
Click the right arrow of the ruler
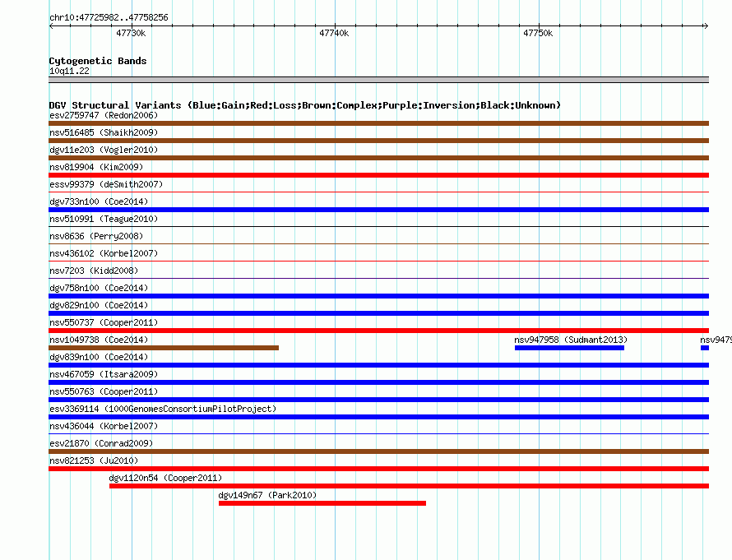pyautogui.click(x=706, y=25)
